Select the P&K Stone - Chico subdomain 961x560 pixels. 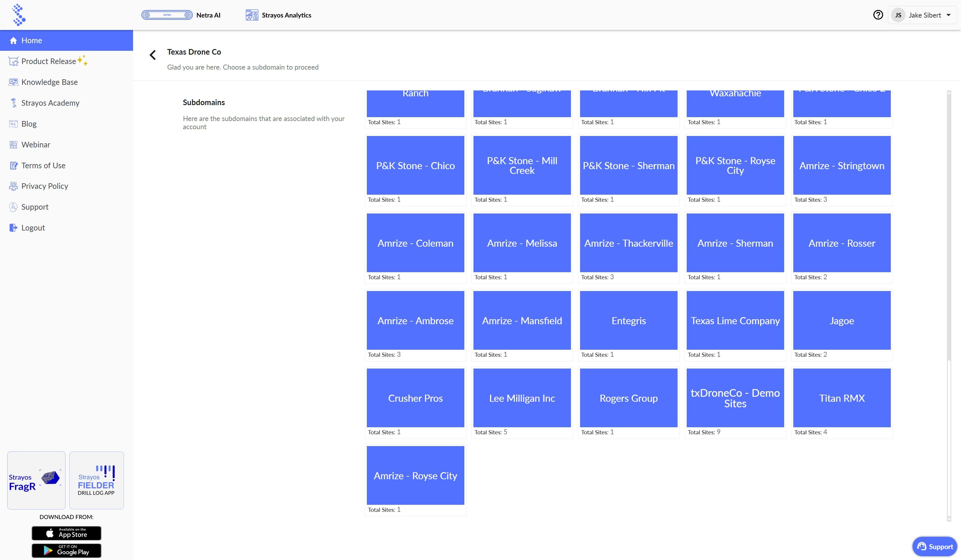pos(415,165)
